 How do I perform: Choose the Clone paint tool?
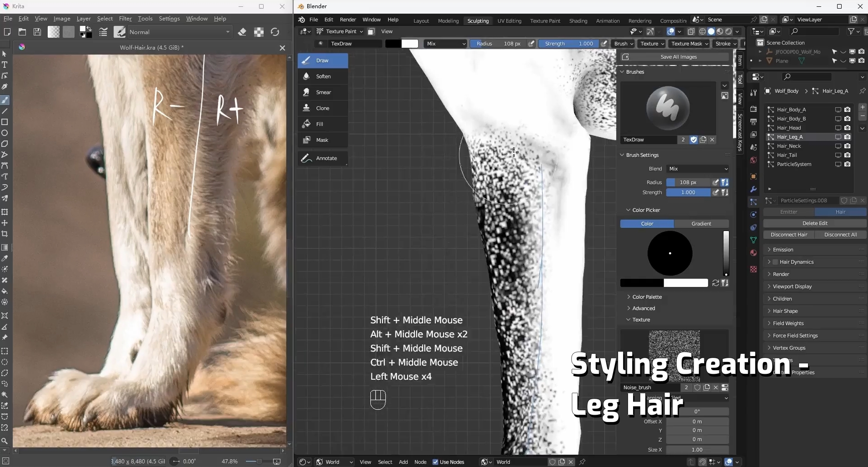coord(323,108)
